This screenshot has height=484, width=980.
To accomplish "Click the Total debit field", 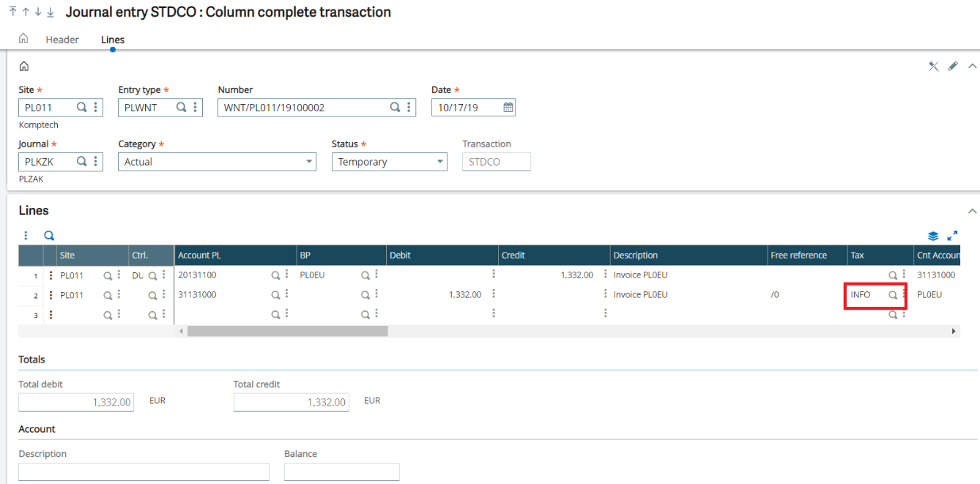I will click(x=76, y=402).
